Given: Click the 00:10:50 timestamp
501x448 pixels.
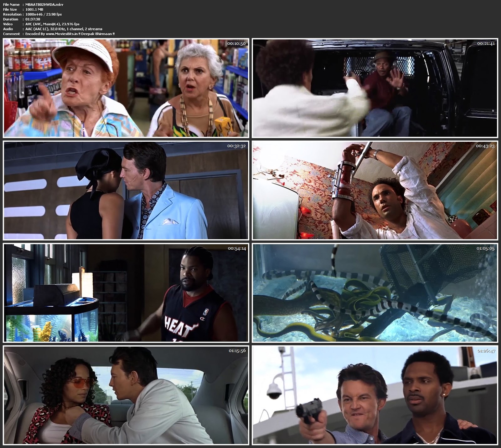Looking at the screenshot, I should [236, 44].
